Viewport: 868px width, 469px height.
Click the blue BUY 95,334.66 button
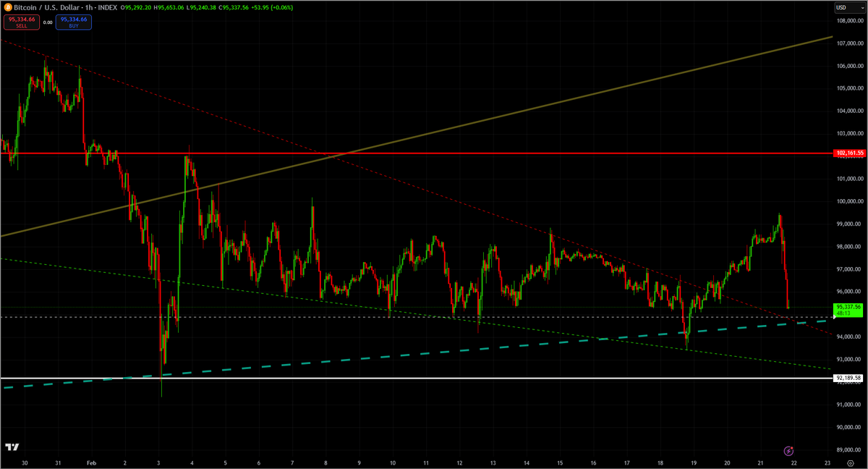click(74, 22)
